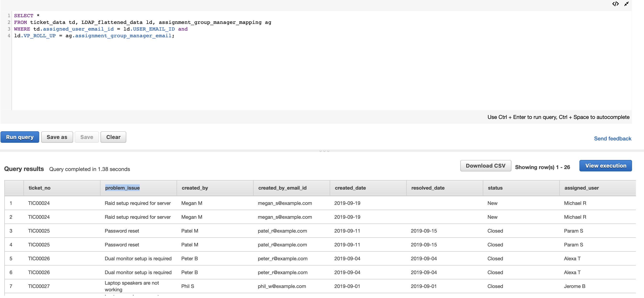Click the created_by column header

195,188
